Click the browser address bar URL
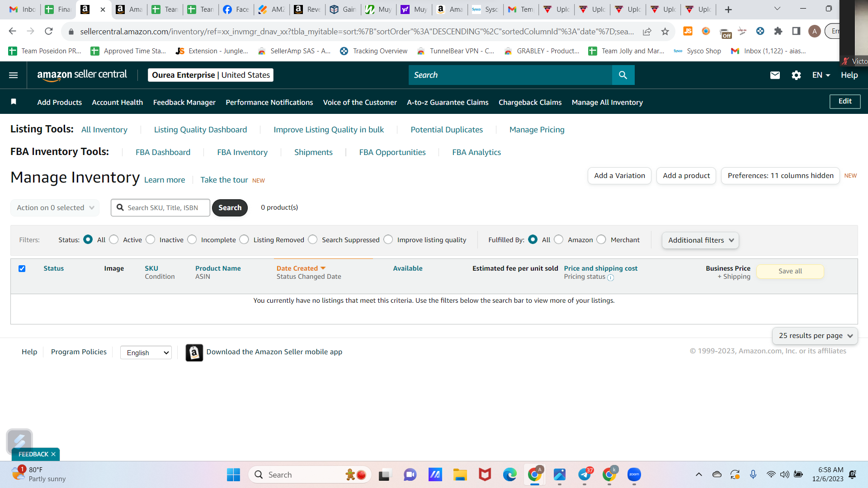 pyautogui.click(x=357, y=31)
